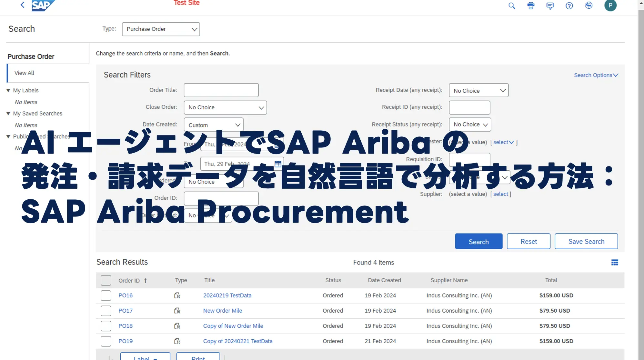Click the order type icon for PO18
The height and width of the screenshot is (360, 644).
177,326
